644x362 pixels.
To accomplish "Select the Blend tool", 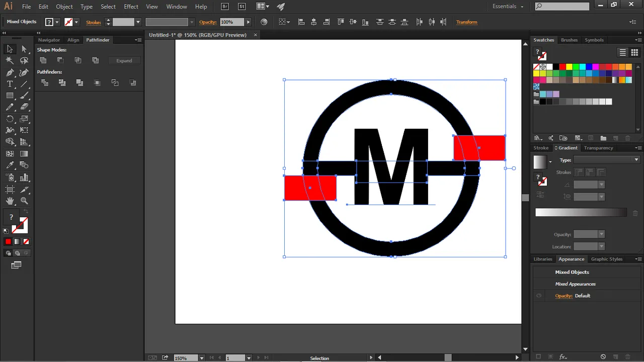I will point(24,165).
